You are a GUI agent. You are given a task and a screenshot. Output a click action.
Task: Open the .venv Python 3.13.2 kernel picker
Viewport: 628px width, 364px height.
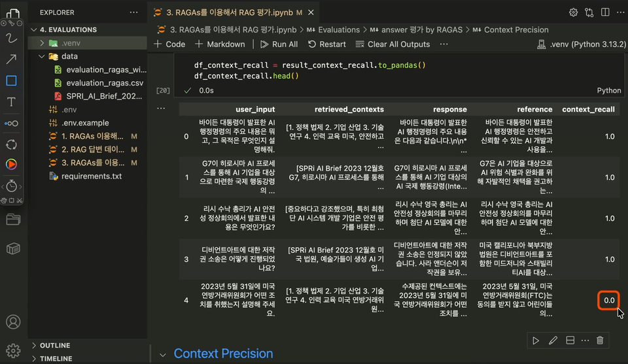tap(582, 44)
